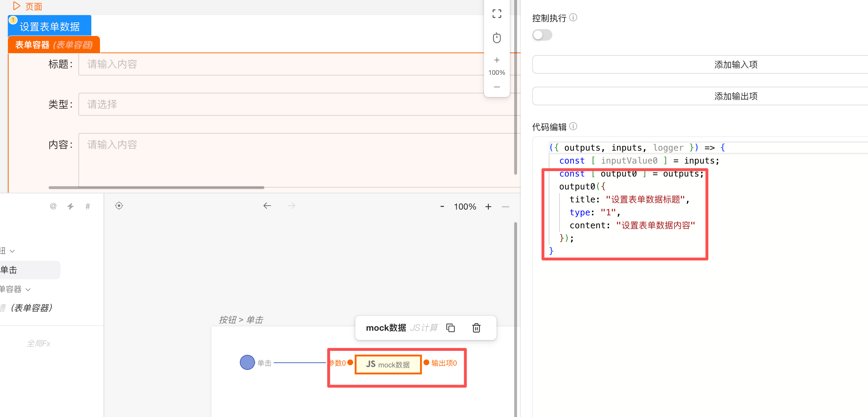Toggle the 控制执行 switch
868x417 pixels.
click(542, 35)
